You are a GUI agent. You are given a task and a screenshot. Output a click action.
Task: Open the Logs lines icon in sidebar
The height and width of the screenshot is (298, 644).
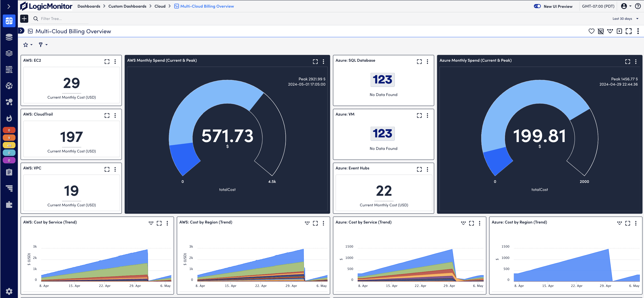pos(9,70)
